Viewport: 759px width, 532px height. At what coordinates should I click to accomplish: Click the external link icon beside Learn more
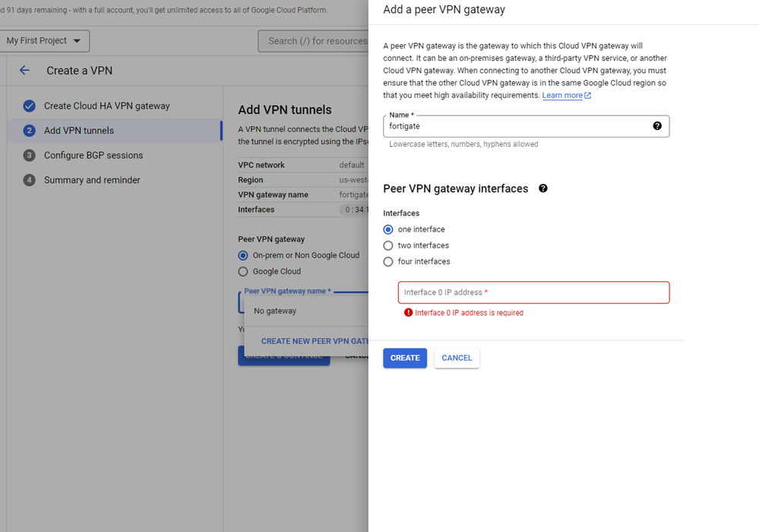pyautogui.click(x=588, y=96)
